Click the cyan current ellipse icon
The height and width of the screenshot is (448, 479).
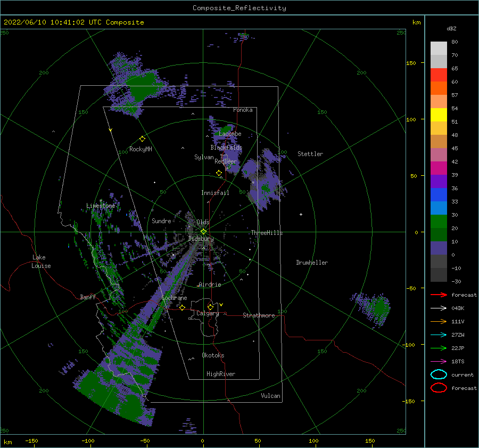pos(439,374)
